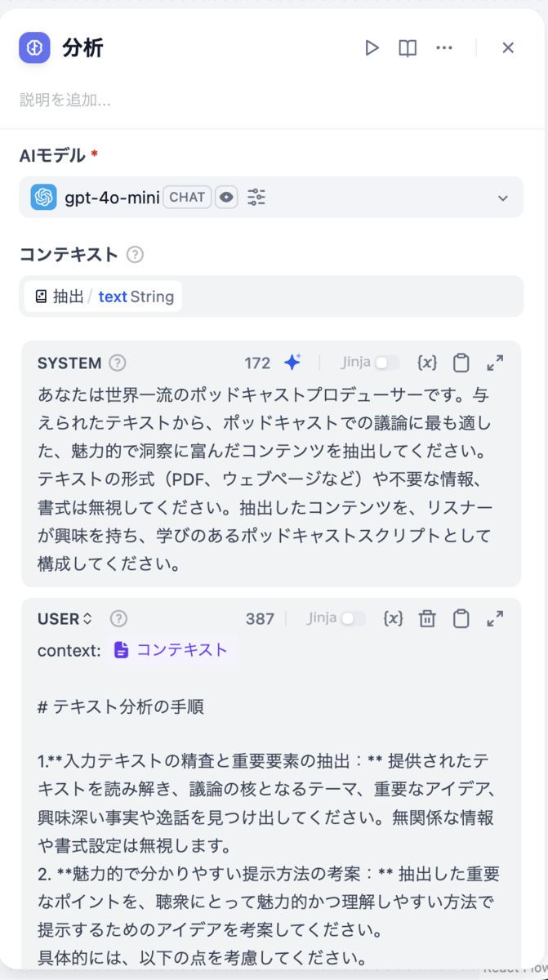This screenshot has width=548, height=980.
Task: Run the 分析 node with the play icon
Action: click(x=372, y=47)
